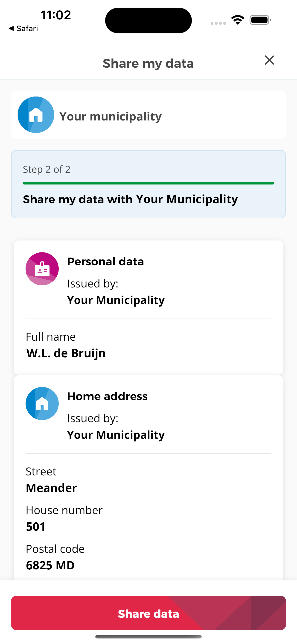The image size is (297, 644).
Task: Tap the 11:02 clock in status bar
Action: point(56,15)
